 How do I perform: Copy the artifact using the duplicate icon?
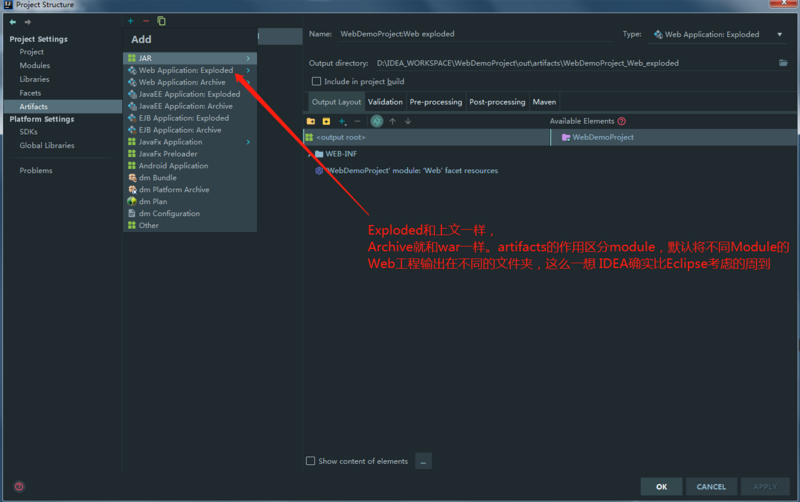(162, 21)
